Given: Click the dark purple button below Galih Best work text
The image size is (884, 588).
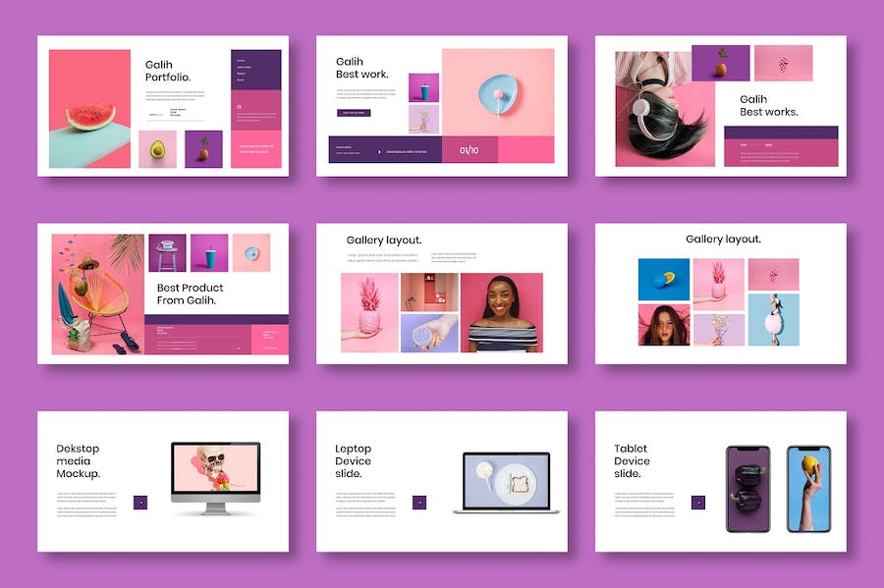Looking at the screenshot, I should coord(354,113).
